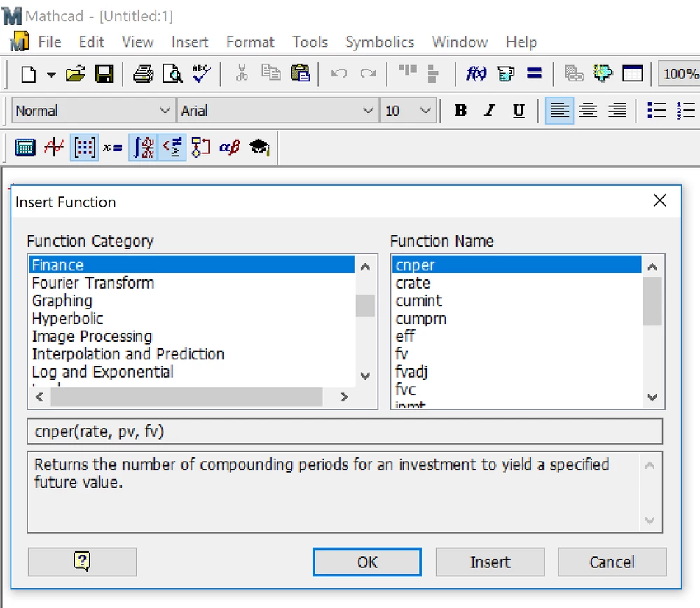Save the worksheet with the floppy icon
Image resolution: width=700 pixels, height=608 pixels.
104,74
